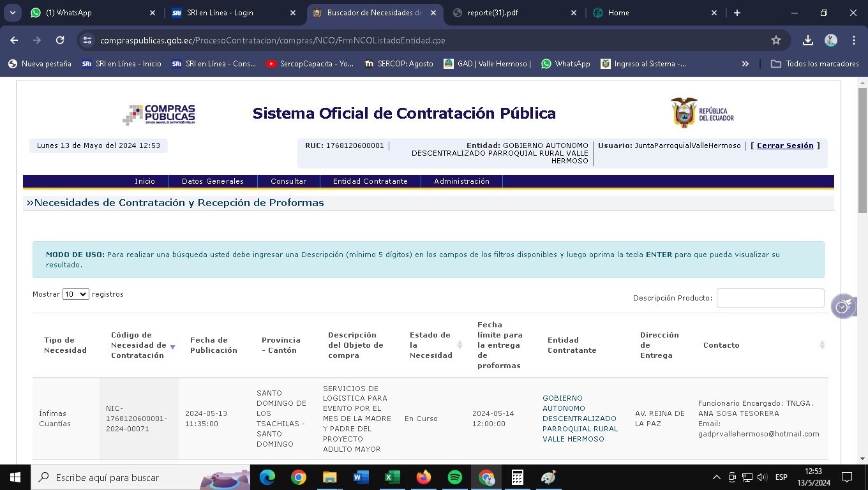Sort by Código de Necesidad column arrow
Viewport: 868px width, 490px height.
click(172, 347)
